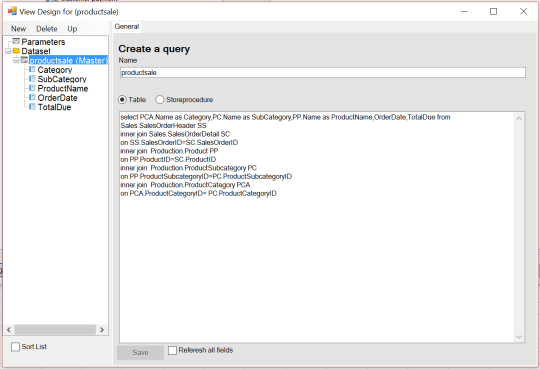Select the SubCategory field in tree
This screenshot has height=369, width=540.
62,79
